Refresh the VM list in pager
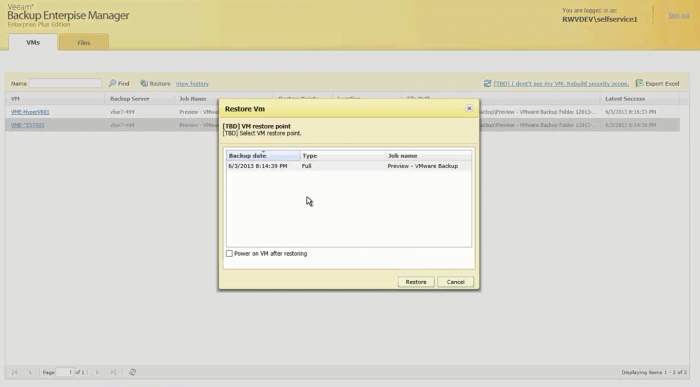This screenshot has width=700, height=387. pos(133,372)
